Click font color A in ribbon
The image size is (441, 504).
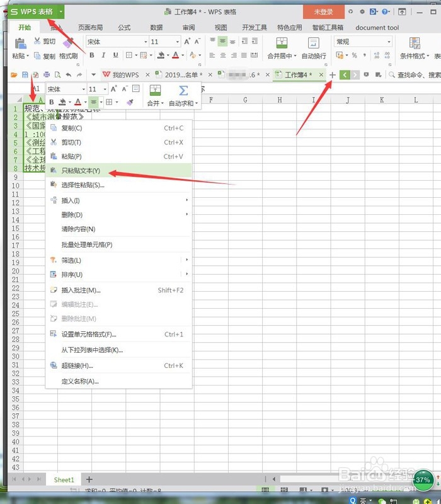click(x=176, y=55)
